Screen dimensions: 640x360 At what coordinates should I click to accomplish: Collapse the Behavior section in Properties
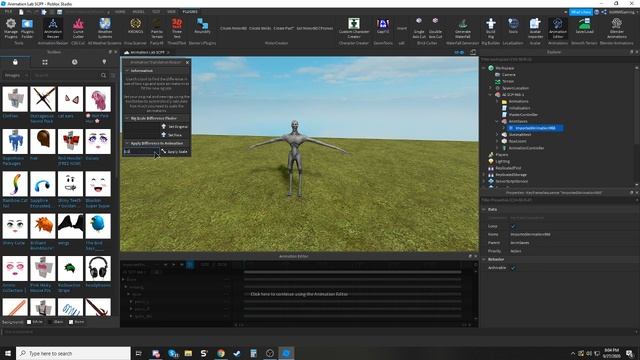pyautogui.click(x=484, y=260)
